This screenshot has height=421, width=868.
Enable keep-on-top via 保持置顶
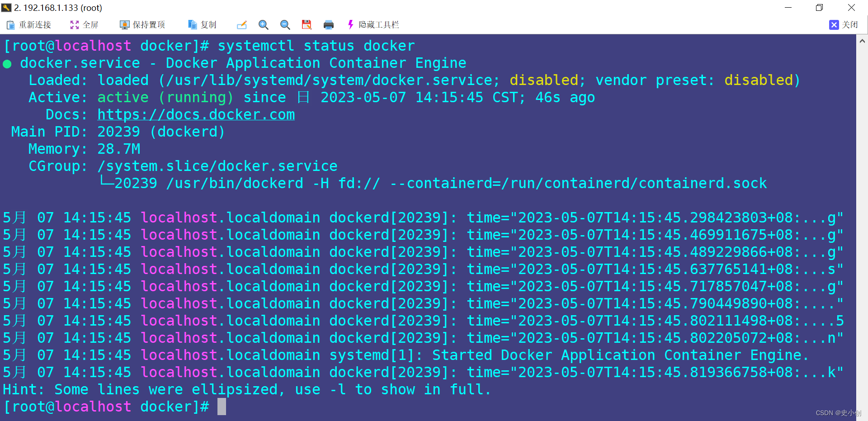pyautogui.click(x=142, y=25)
